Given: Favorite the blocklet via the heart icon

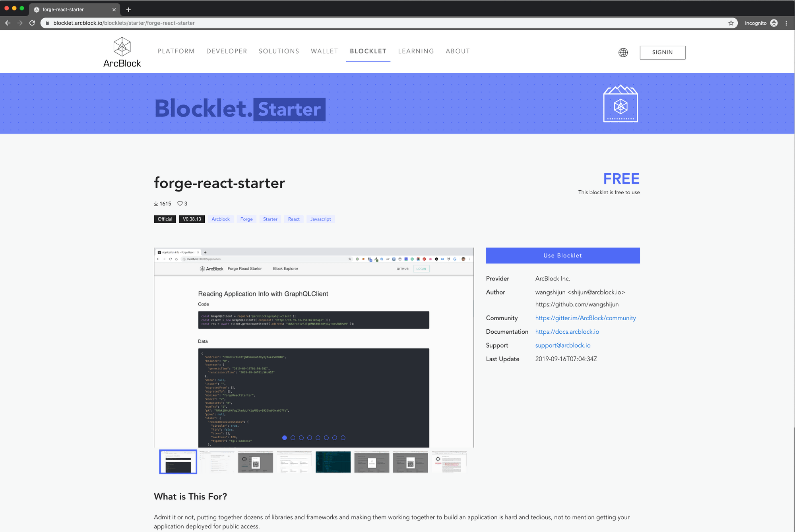Looking at the screenshot, I should pos(180,203).
